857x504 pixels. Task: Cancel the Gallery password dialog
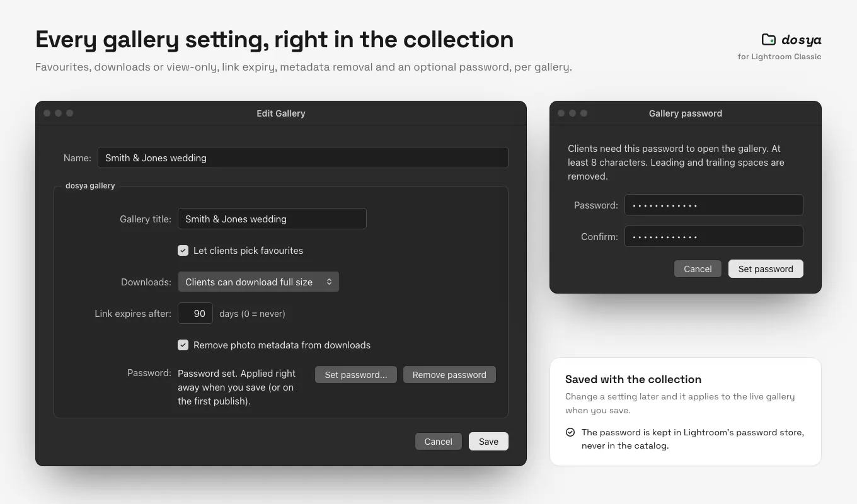point(698,269)
